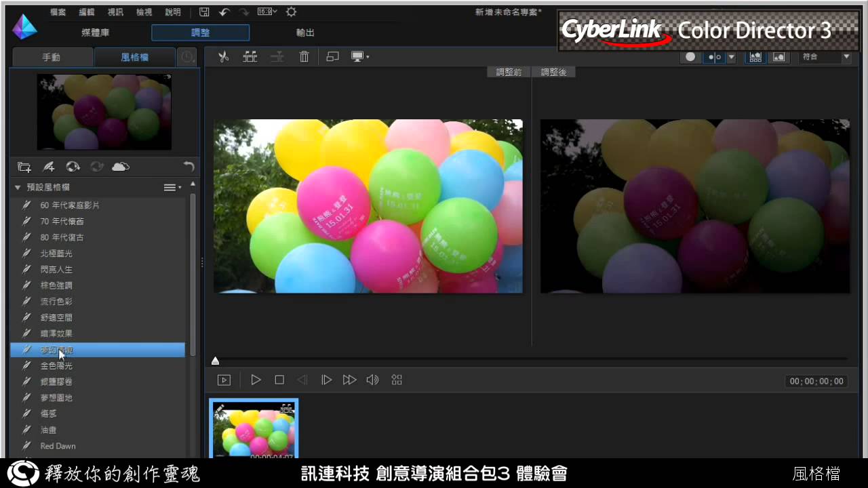
Task: Click the fast forward button
Action: pos(349,380)
